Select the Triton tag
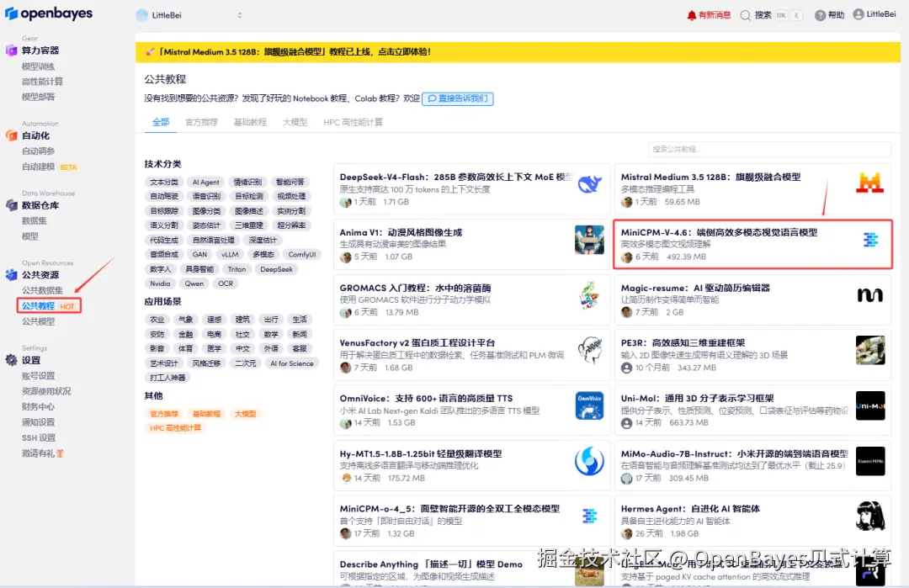Viewport: 909px width, 588px height. [x=237, y=269]
